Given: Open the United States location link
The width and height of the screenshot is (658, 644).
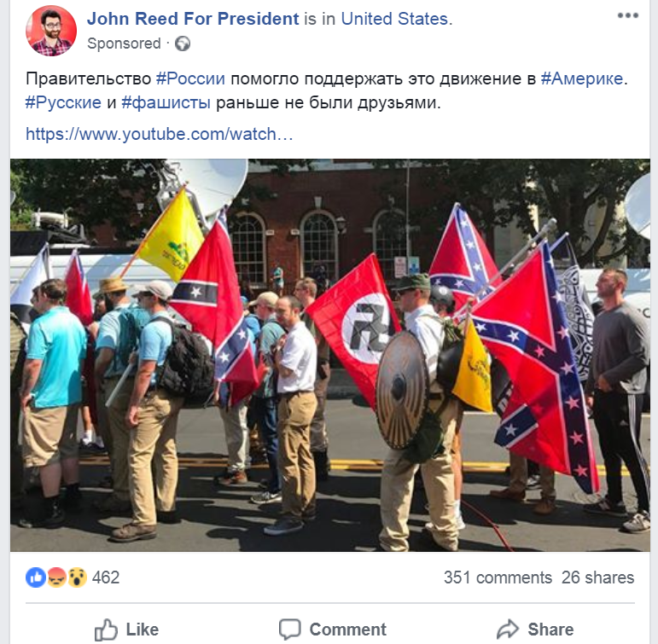Looking at the screenshot, I should [x=394, y=19].
